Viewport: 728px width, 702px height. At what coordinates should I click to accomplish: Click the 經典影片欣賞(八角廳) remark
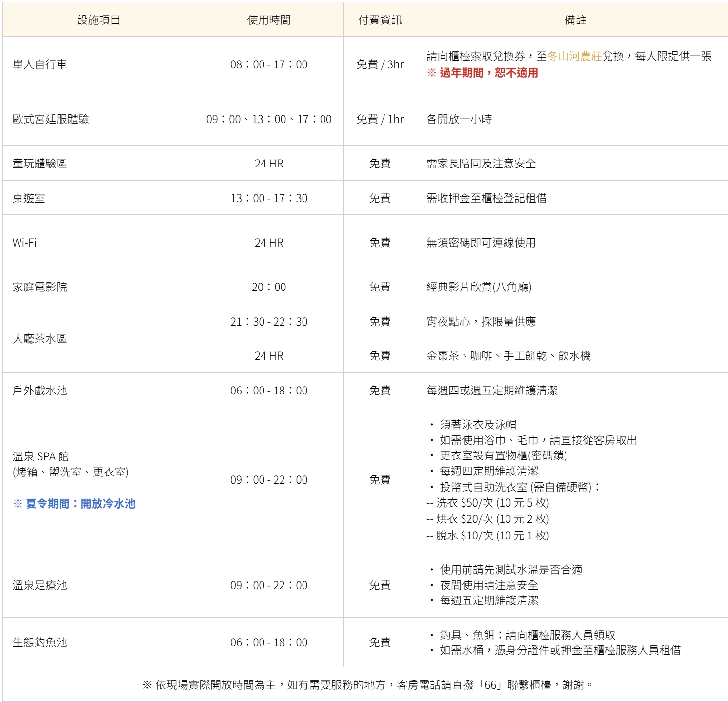[479, 287]
